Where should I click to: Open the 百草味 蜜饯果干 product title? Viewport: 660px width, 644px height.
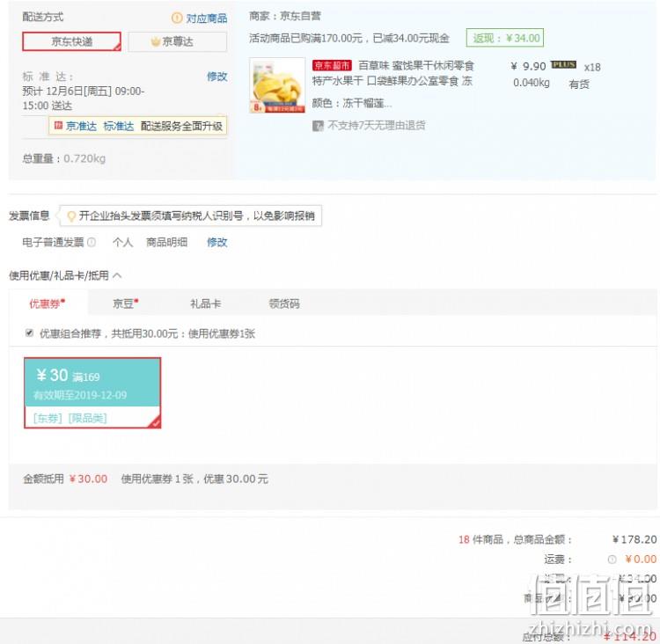393,73
